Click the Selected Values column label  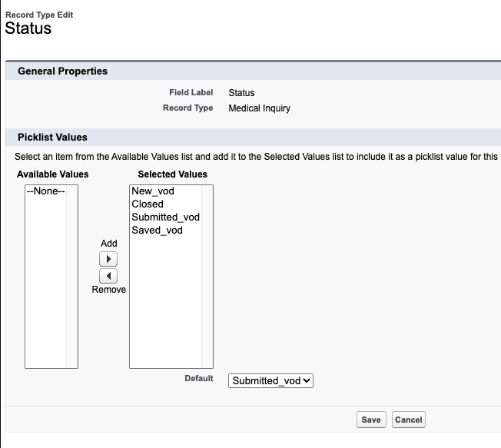[x=172, y=174]
